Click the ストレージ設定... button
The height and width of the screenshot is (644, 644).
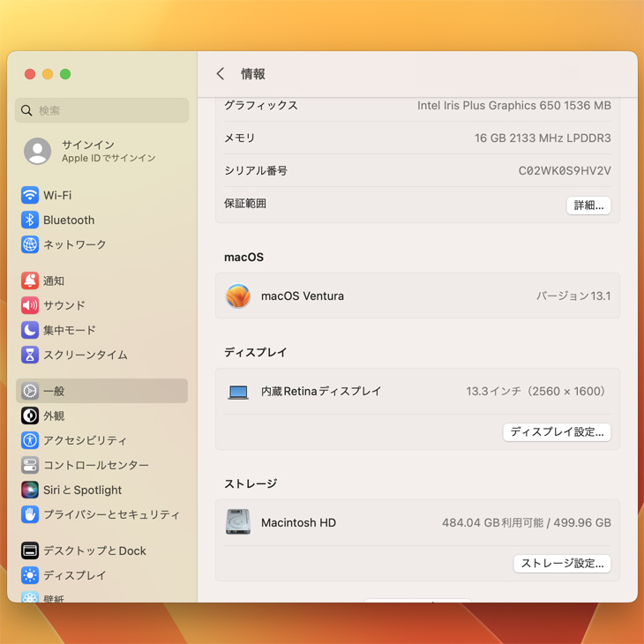(562, 564)
